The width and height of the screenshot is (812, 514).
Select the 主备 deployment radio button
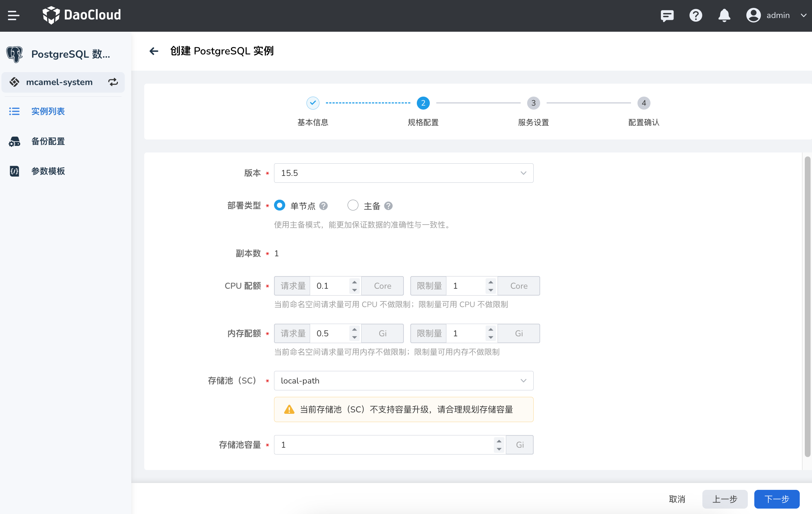(x=353, y=205)
